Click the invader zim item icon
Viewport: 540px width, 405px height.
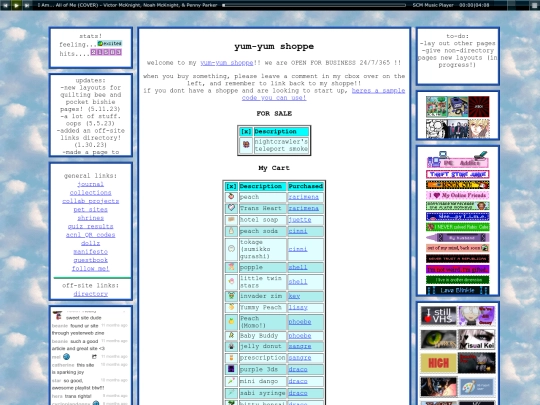(x=231, y=296)
